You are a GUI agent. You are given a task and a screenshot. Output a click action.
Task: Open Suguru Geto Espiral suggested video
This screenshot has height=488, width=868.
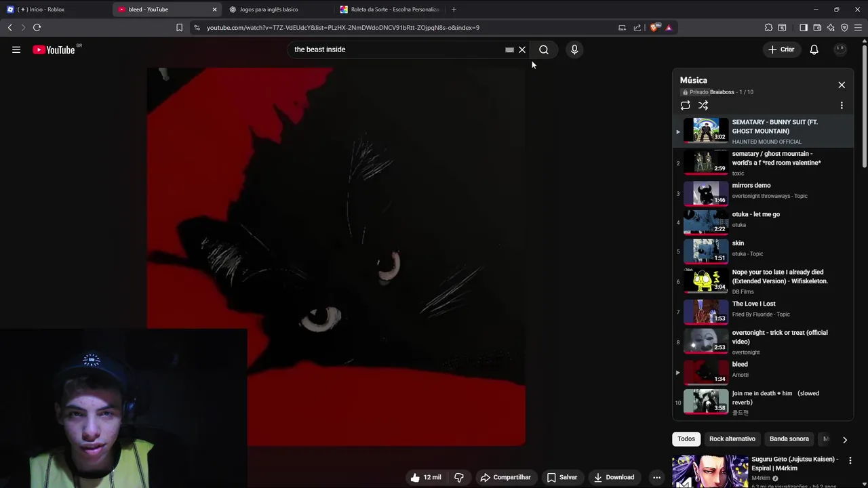tap(795, 464)
